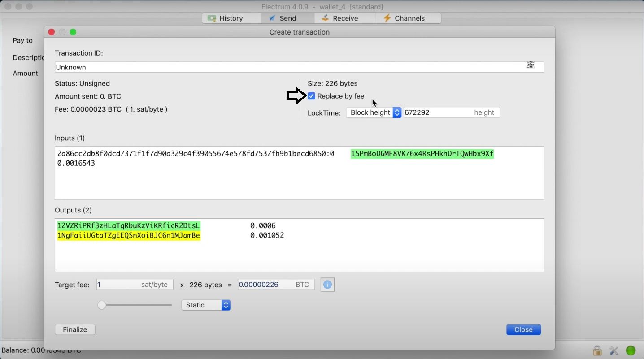Click the padlock icon in the status bar

pos(597,350)
